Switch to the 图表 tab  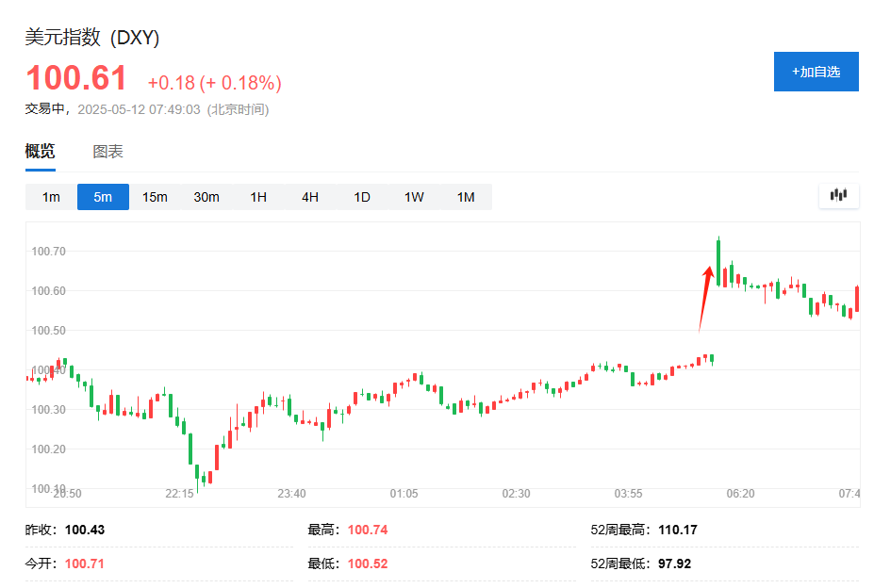coord(107,152)
